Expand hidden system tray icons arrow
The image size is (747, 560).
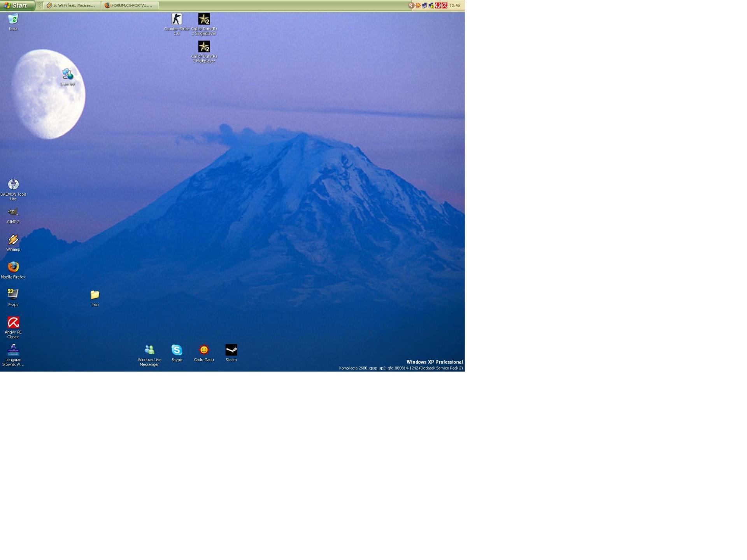click(x=411, y=5)
